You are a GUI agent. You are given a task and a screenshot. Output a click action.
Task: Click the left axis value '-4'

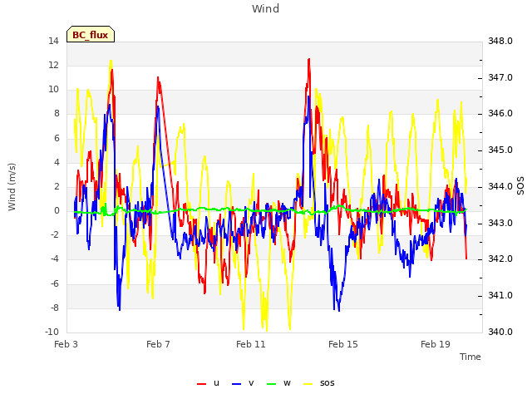click(55, 259)
